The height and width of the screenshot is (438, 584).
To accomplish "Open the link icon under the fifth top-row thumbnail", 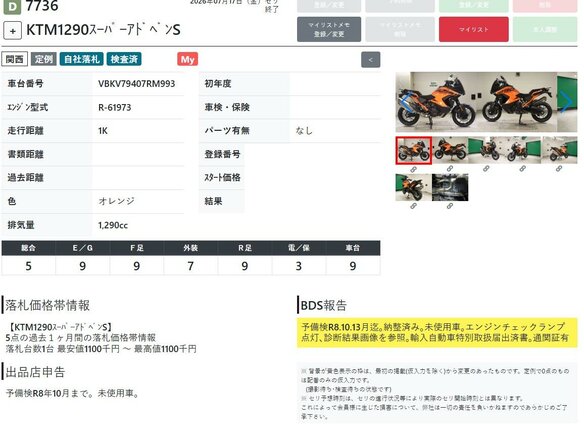I will pyautogui.click(x=559, y=169).
